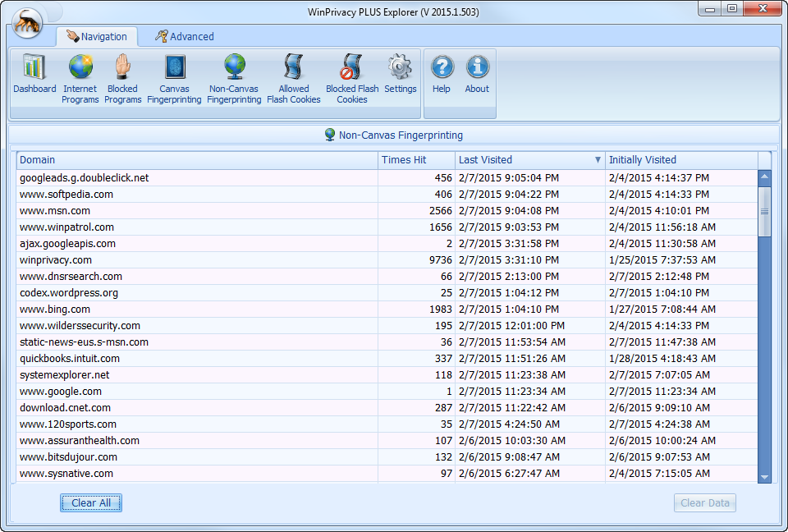Select the www.wilderssecurity.com row

(x=387, y=326)
